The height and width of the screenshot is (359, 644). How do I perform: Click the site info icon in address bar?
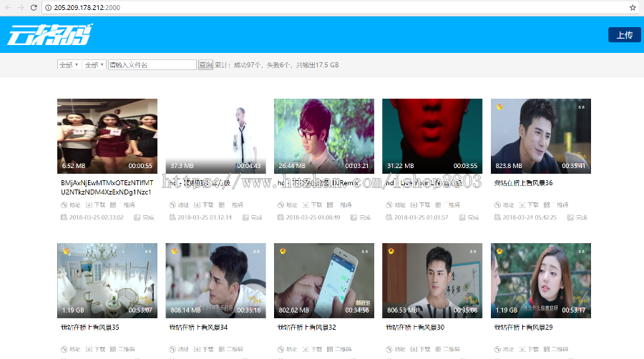[x=49, y=7]
